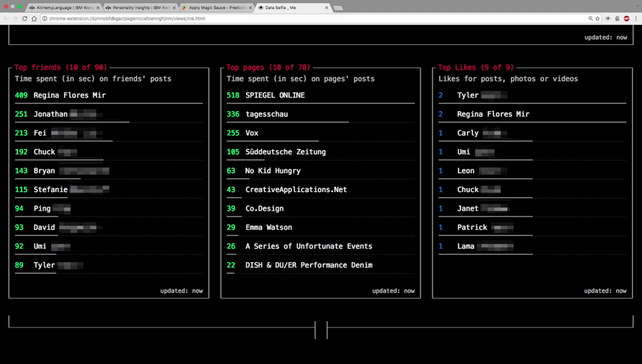Select Regina Flores Mir in Top friends
This screenshot has width=642, height=364.
tap(69, 95)
